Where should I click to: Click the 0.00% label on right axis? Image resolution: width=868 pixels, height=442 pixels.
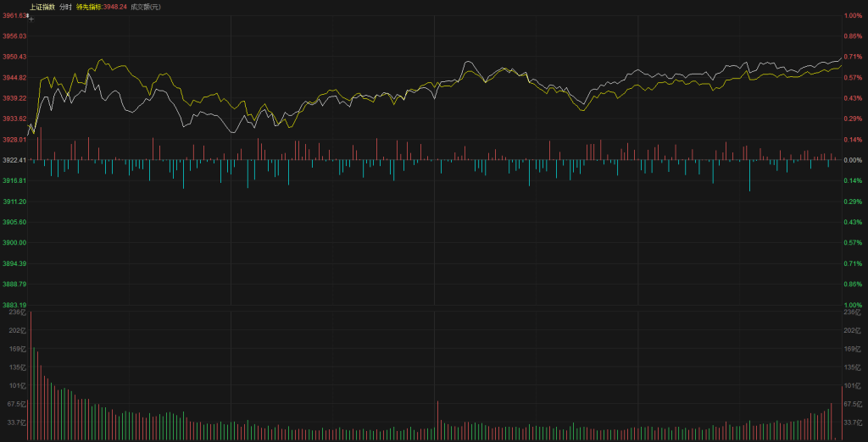852,160
